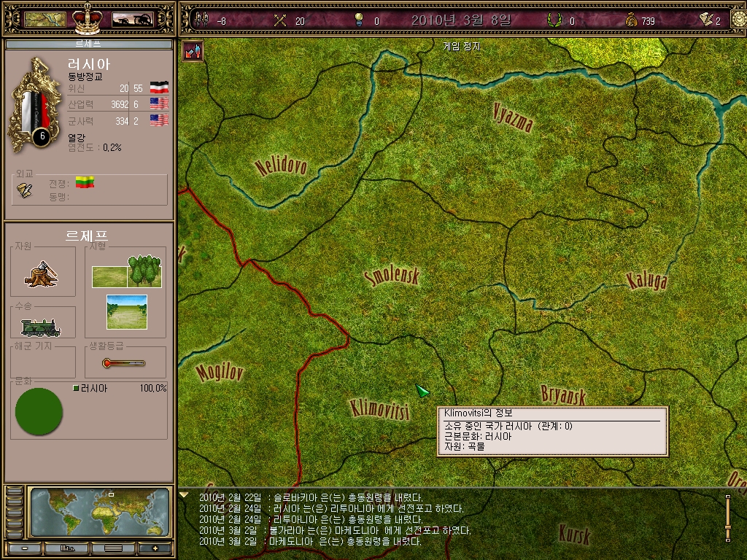
Task: Open the military cannon view button
Action: (133, 20)
